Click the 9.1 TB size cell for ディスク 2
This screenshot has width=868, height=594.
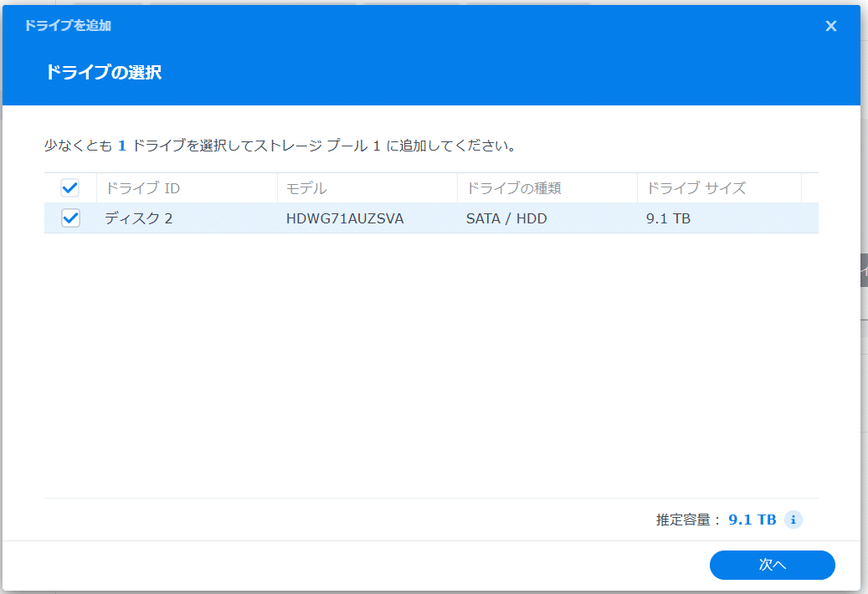point(666,218)
